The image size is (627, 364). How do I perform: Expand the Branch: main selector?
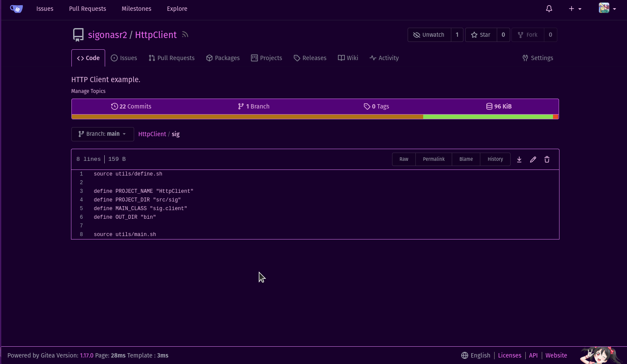point(103,134)
